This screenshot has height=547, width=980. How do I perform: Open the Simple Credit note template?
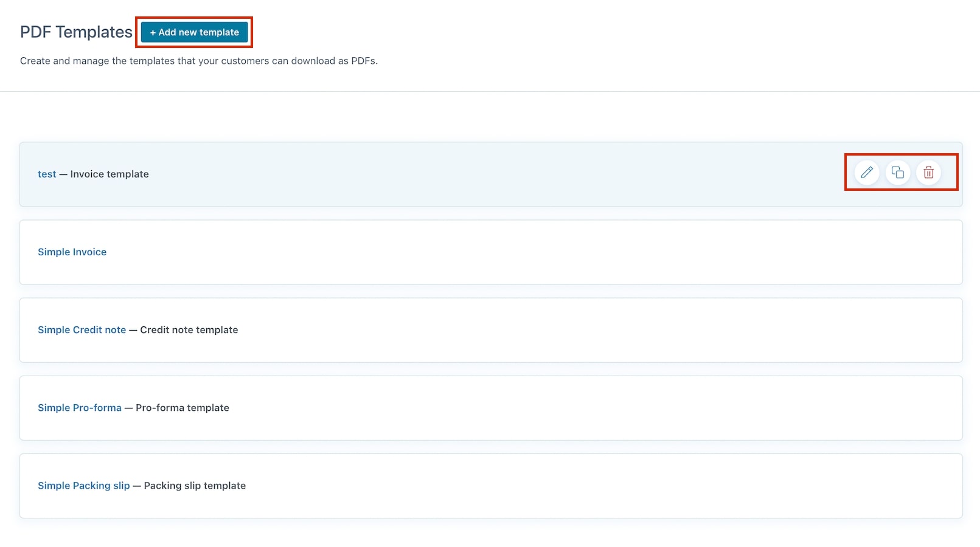pyautogui.click(x=82, y=329)
